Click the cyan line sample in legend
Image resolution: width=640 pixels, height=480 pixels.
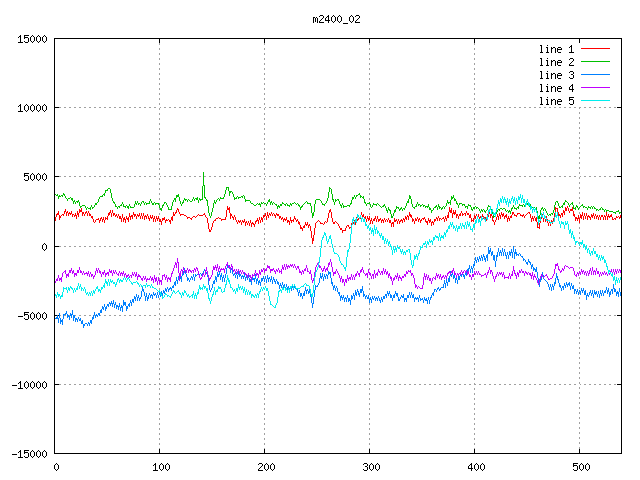point(595,101)
